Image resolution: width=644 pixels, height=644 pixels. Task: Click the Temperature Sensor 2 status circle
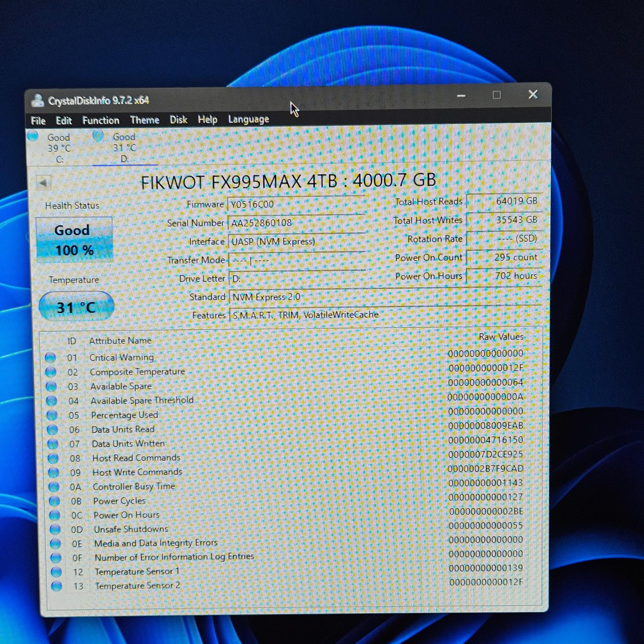[x=57, y=586]
